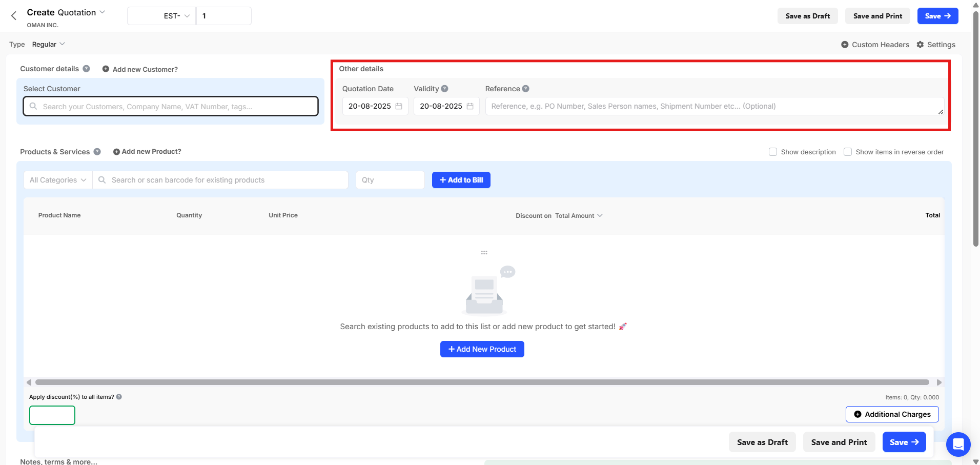The height and width of the screenshot is (465, 980).
Task: Open the EST- prefix dropdown
Action: (x=161, y=16)
